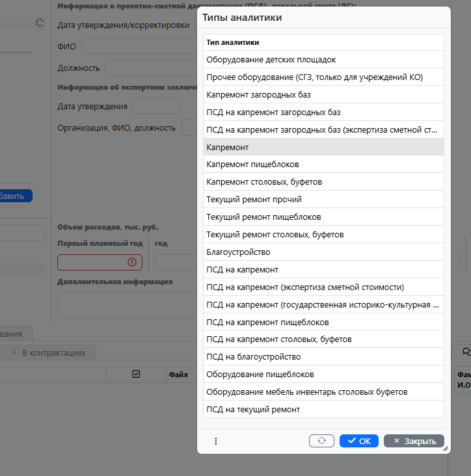Select Оборудование пищеблоков item
The height and width of the screenshot is (476, 471).
323,375
